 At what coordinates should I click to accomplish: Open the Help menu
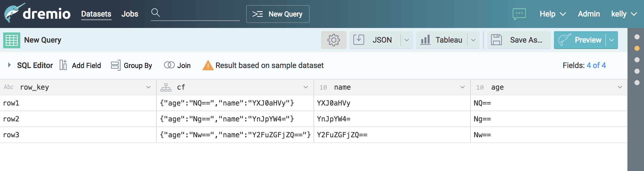pyautogui.click(x=552, y=14)
